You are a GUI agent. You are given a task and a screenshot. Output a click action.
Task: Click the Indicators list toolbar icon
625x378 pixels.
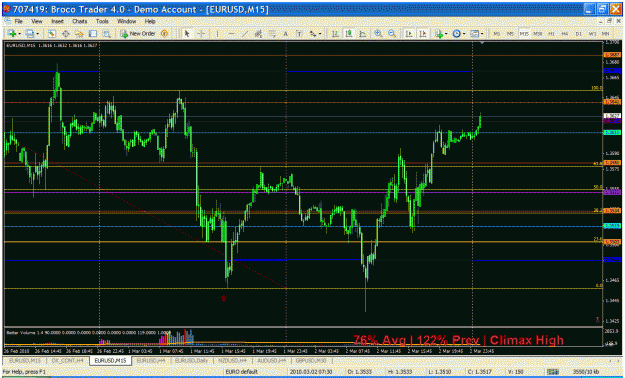pyautogui.click(x=439, y=34)
